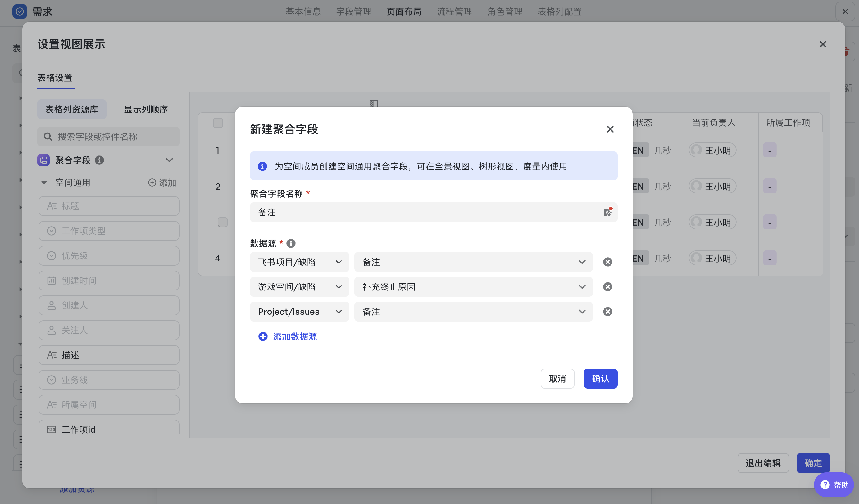Click the column freeze icon above table

point(374,103)
